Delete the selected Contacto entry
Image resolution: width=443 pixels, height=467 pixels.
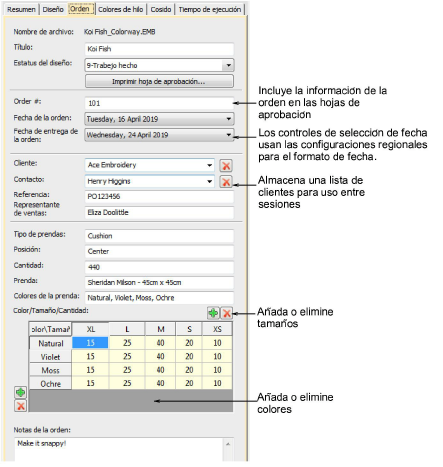[226, 182]
